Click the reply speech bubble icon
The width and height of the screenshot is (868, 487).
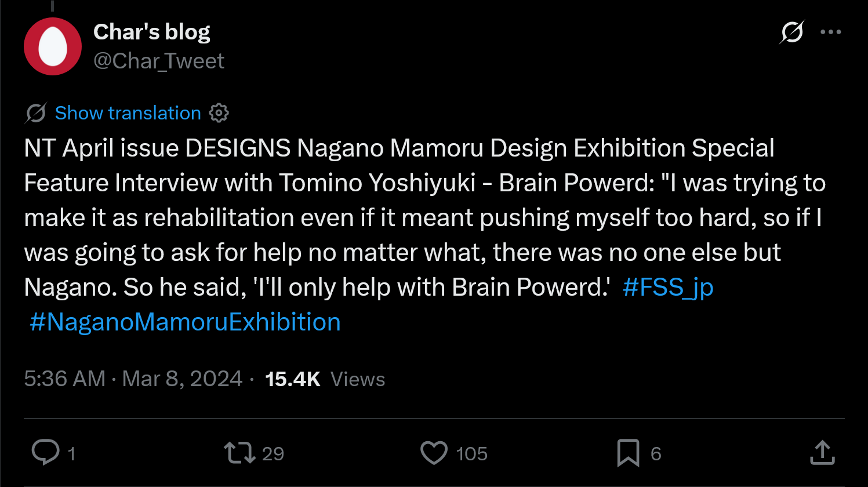(x=45, y=453)
